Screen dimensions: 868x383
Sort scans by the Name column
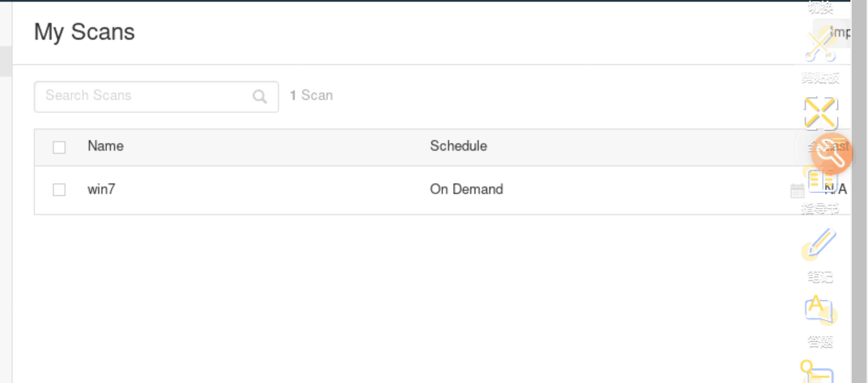coord(106,146)
